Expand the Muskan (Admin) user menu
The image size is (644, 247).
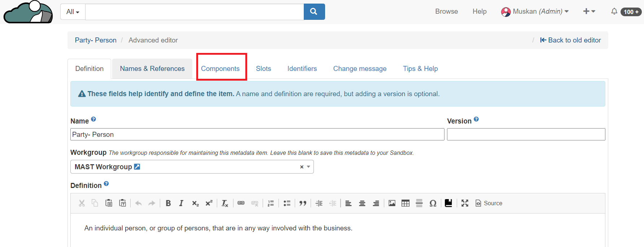(x=535, y=12)
